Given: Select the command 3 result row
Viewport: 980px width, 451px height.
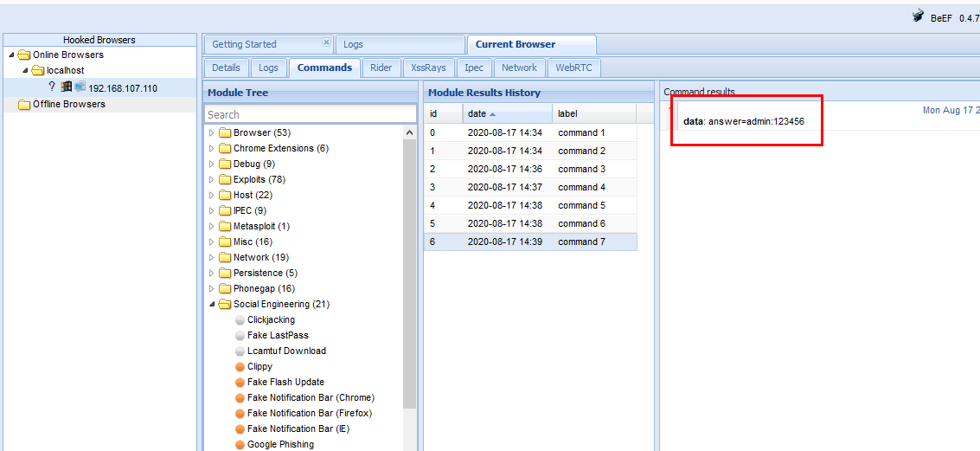Looking at the screenshot, I should coord(530,169).
